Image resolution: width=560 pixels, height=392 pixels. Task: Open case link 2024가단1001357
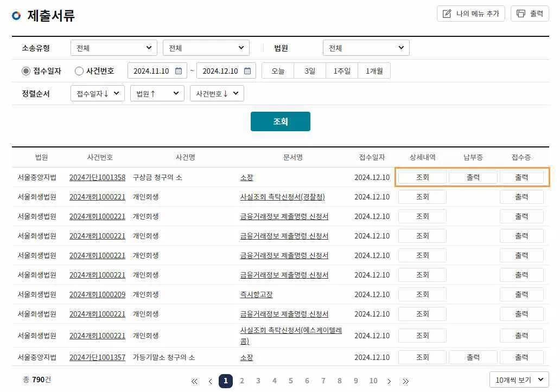97,357
